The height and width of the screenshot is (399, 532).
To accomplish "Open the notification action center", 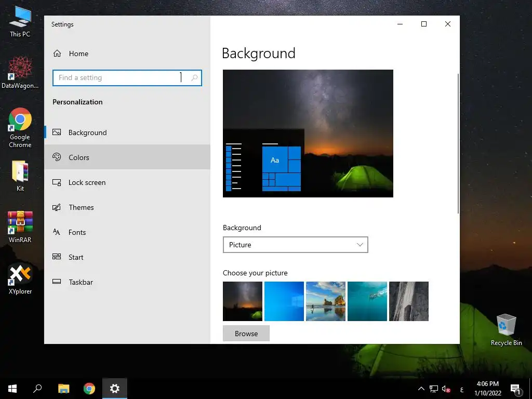I will click(x=515, y=389).
